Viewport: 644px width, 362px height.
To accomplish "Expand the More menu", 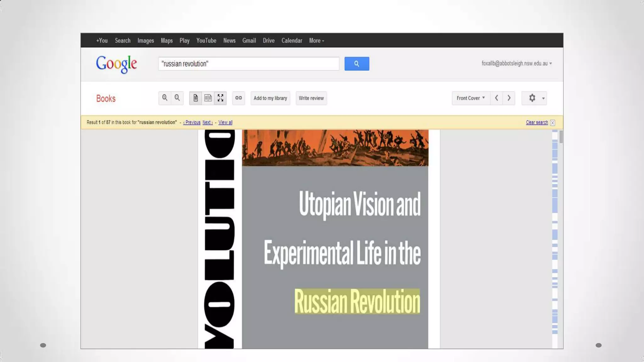I will coord(316,41).
